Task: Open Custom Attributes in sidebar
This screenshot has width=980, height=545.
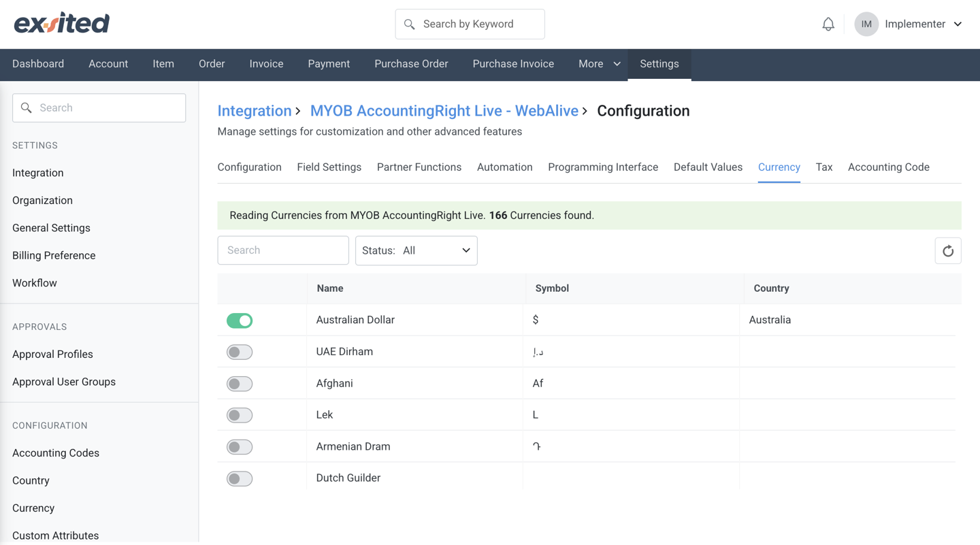Action: (x=56, y=535)
